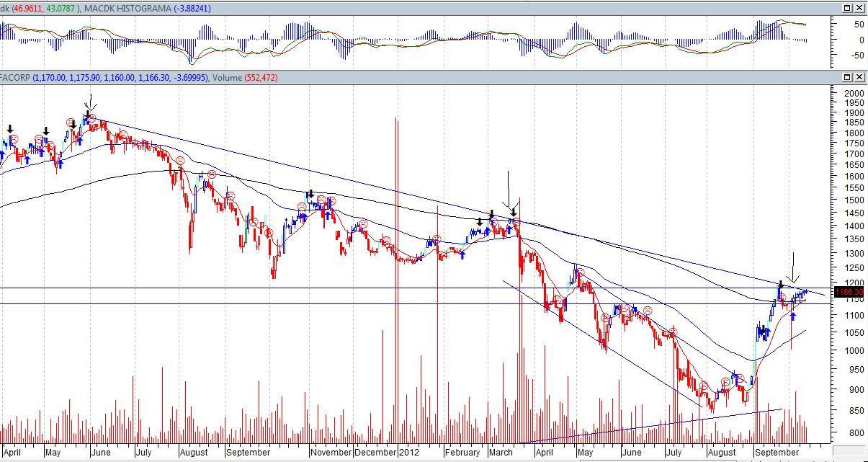Click the 900 price axis value
This screenshot has width=868, height=462.
click(x=855, y=390)
